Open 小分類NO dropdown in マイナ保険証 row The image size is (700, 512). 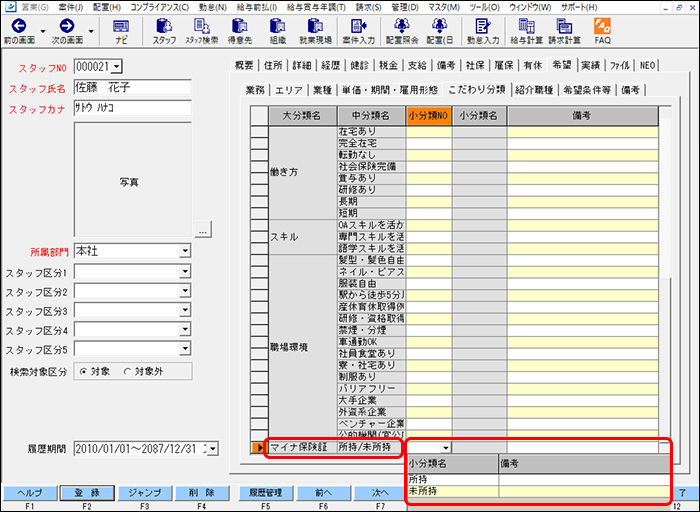(x=446, y=448)
